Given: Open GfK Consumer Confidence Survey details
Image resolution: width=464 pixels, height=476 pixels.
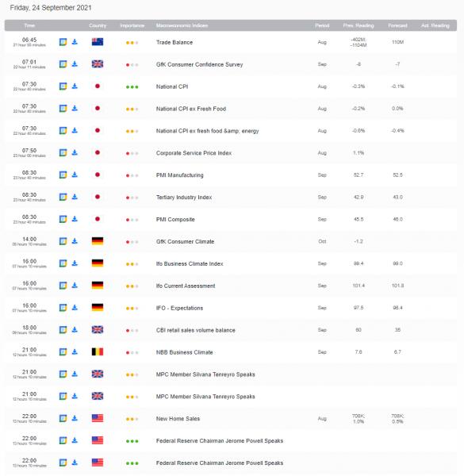Looking at the screenshot, I should click(199, 64).
